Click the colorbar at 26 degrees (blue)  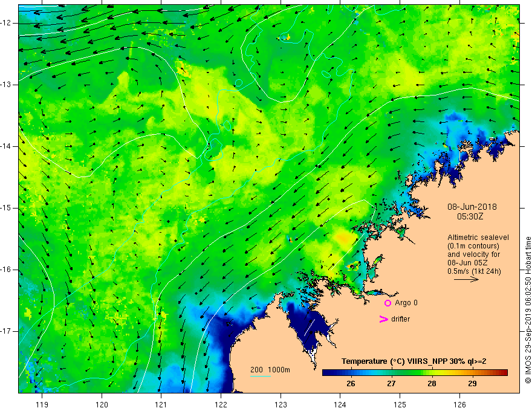click(351, 373)
